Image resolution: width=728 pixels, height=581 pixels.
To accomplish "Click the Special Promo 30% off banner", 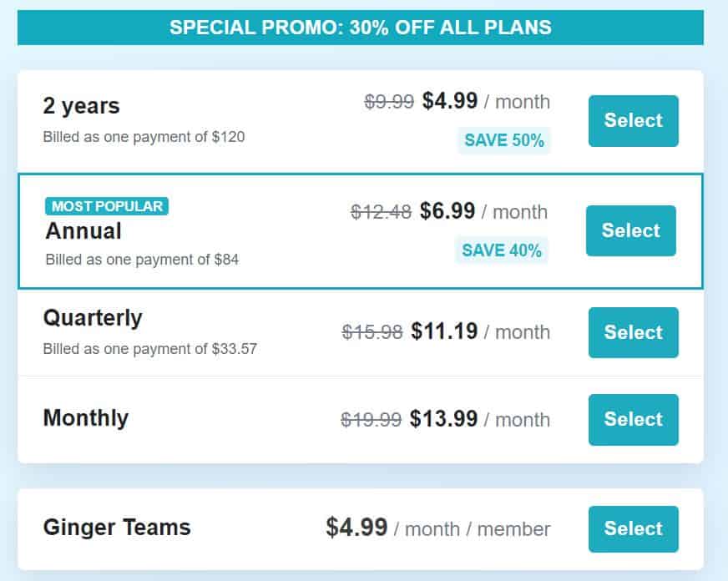I will point(361,28).
